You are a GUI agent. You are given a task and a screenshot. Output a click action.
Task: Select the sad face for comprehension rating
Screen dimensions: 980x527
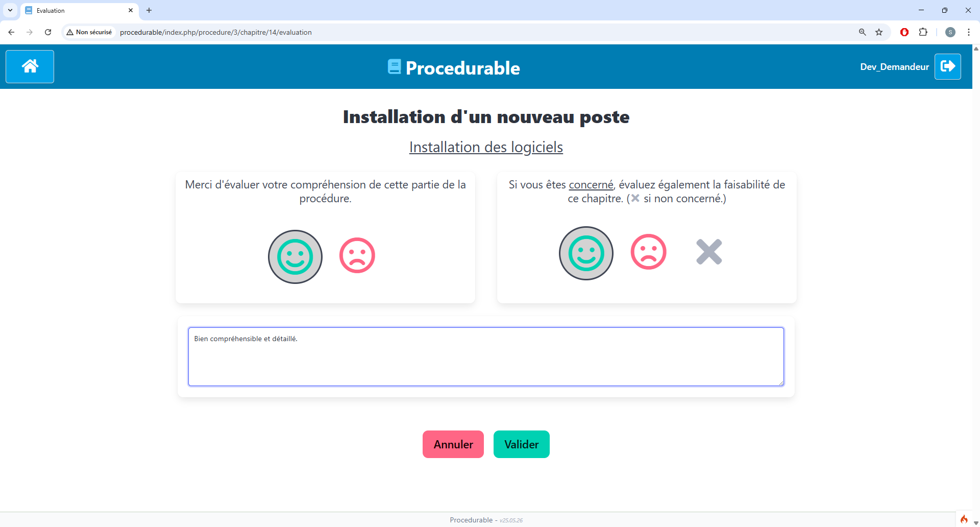coord(357,255)
